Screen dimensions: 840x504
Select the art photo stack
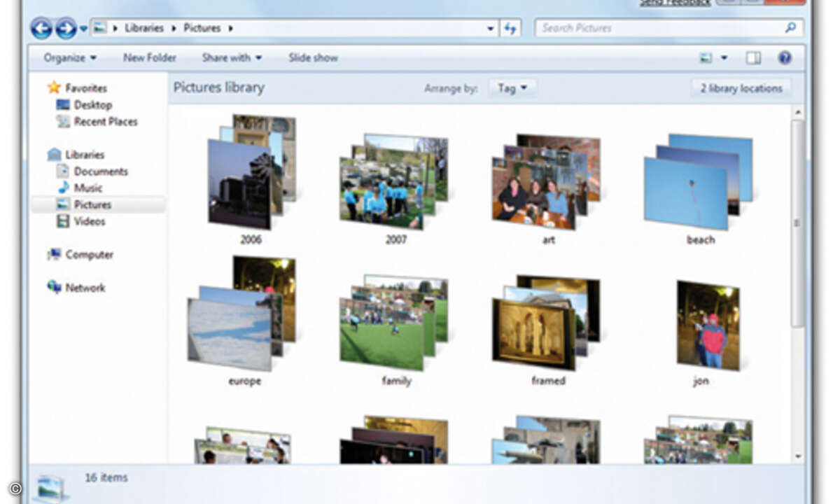(x=546, y=181)
